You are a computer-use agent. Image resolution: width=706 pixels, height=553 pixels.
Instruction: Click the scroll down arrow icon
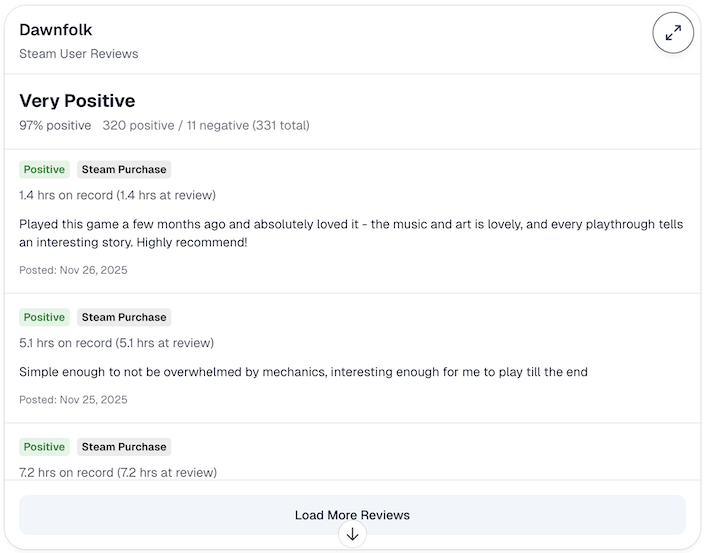[352, 534]
